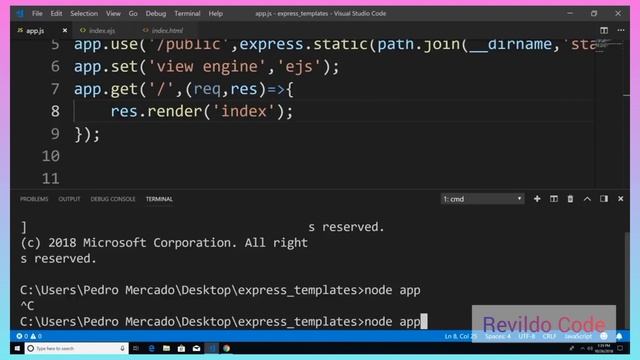The height and width of the screenshot is (360, 640).
Task: Kill terminal using trash icon
Action: [570, 199]
